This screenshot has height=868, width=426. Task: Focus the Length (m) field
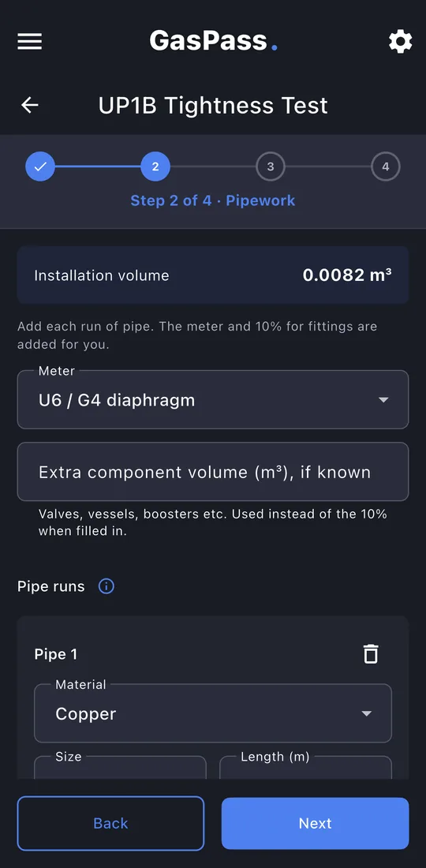tap(305, 768)
